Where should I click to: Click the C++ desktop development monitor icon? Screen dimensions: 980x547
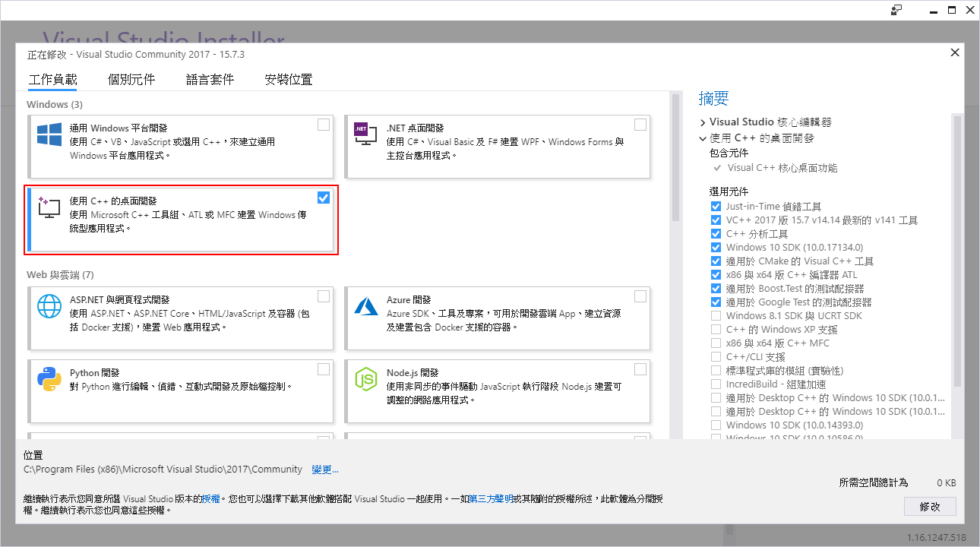49,207
